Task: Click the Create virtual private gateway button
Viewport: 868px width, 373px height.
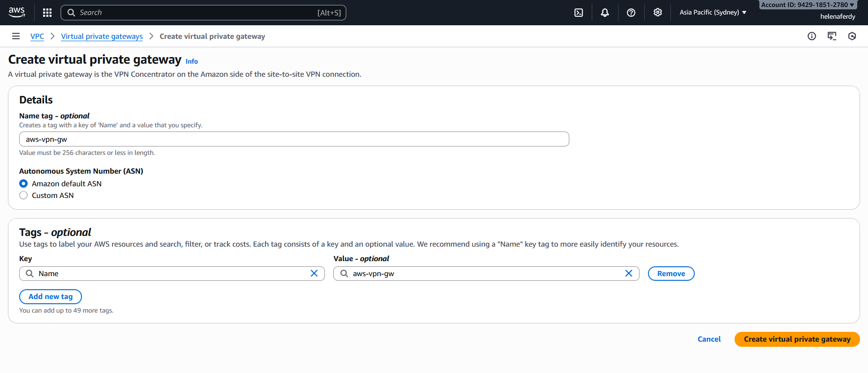Action: (x=797, y=339)
